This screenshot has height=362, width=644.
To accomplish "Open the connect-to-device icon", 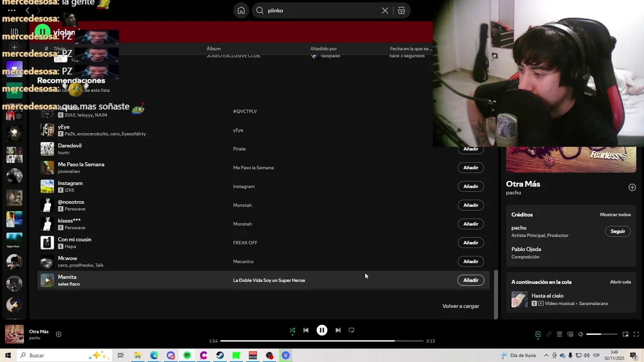I will 570,334.
